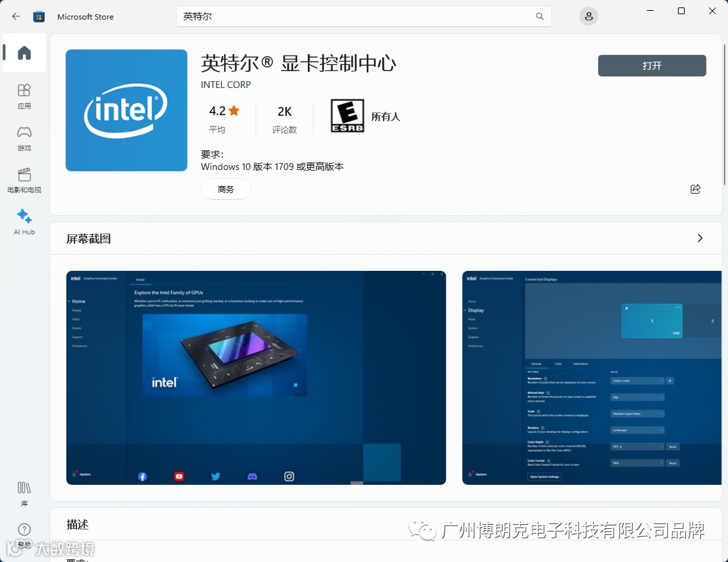
Task: Click the 商务 category tag
Action: click(226, 189)
